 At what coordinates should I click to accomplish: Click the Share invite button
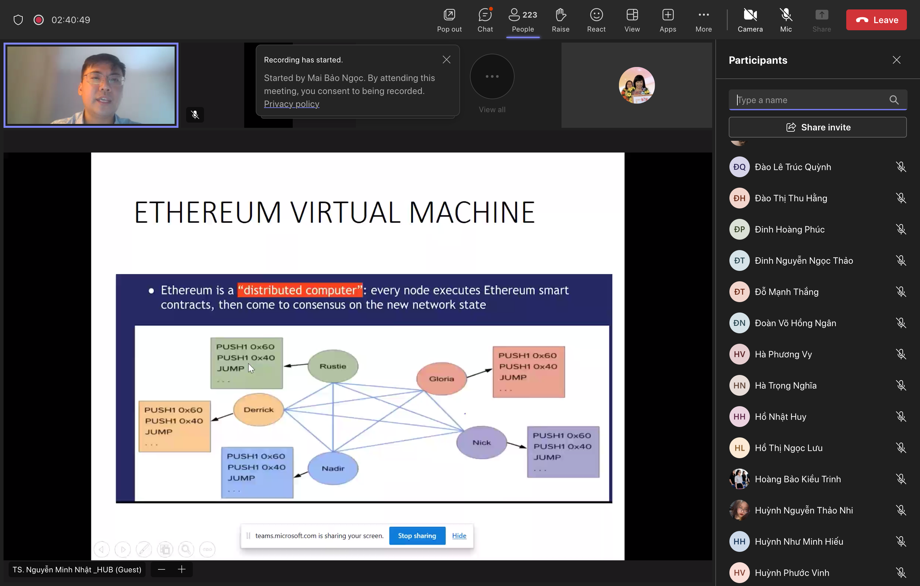click(817, 127)
